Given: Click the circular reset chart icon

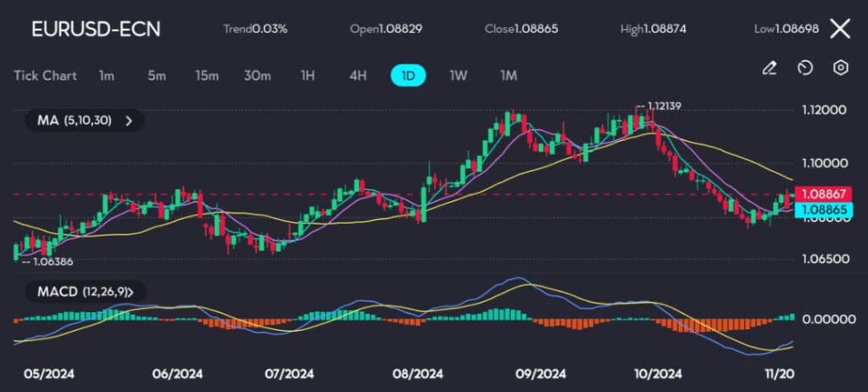Looking at the screenshot, I should [805, 68].
